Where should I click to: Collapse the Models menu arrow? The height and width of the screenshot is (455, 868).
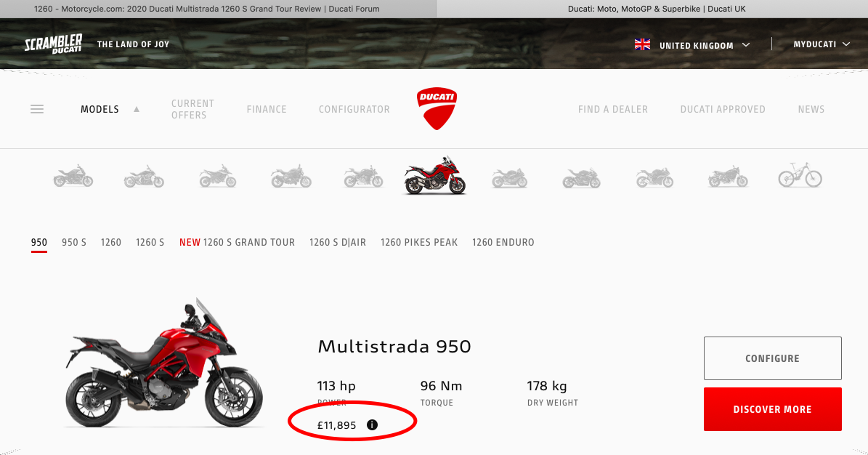[x=136, y=109]
